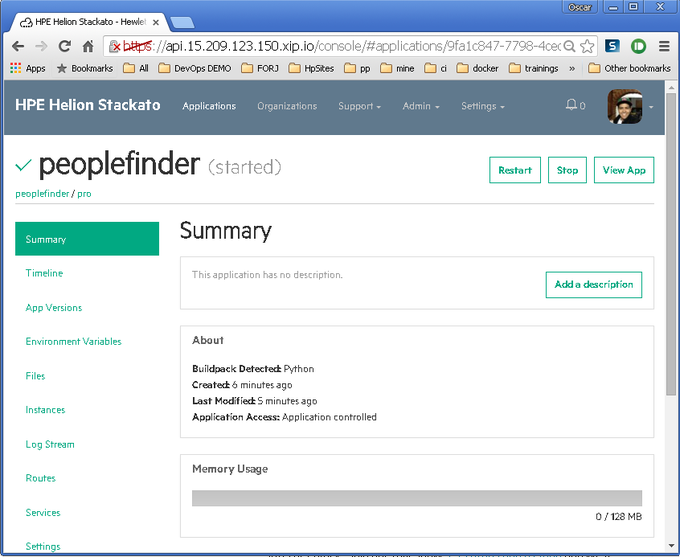This screenshot has height=557, width=680.
Task: Open the App Versions sidebar section
Action: point(54,308)
